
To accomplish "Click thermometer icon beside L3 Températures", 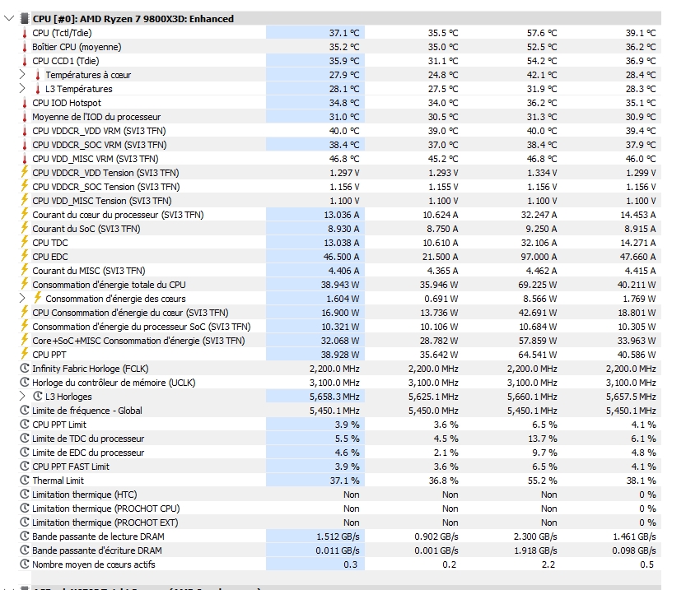I will click(x=38, y=89).
